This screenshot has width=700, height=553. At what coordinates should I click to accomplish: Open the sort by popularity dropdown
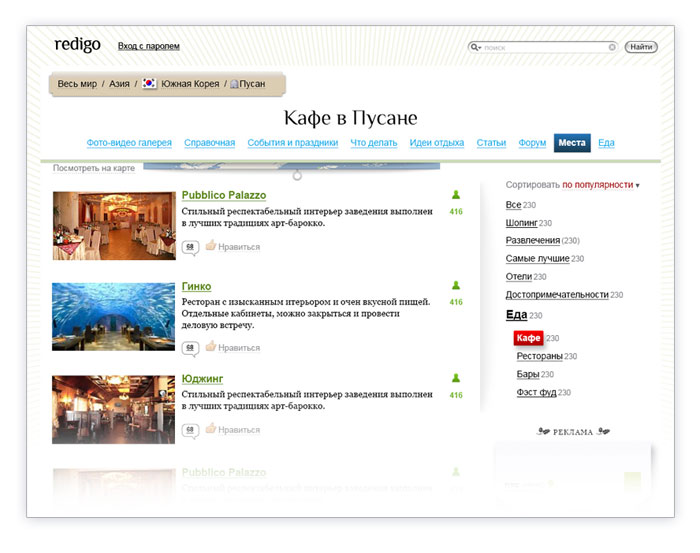tap(600, 185)
